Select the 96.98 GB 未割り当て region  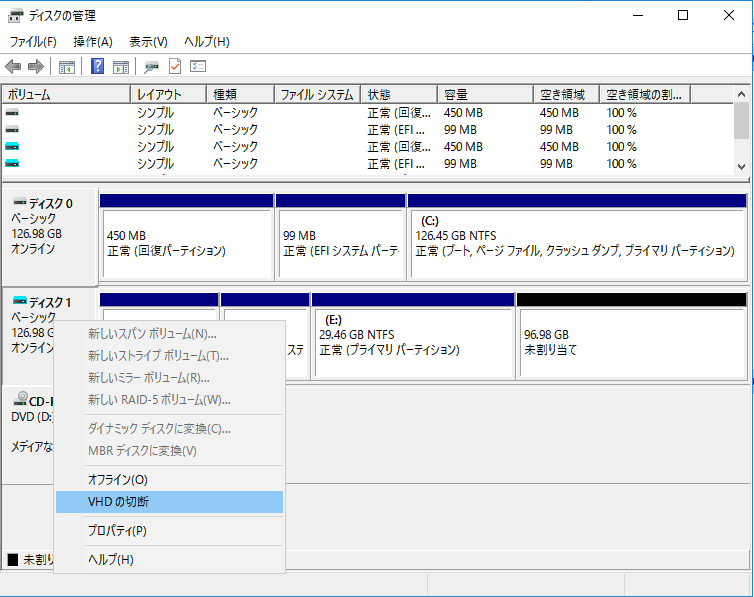pos(632,342)
